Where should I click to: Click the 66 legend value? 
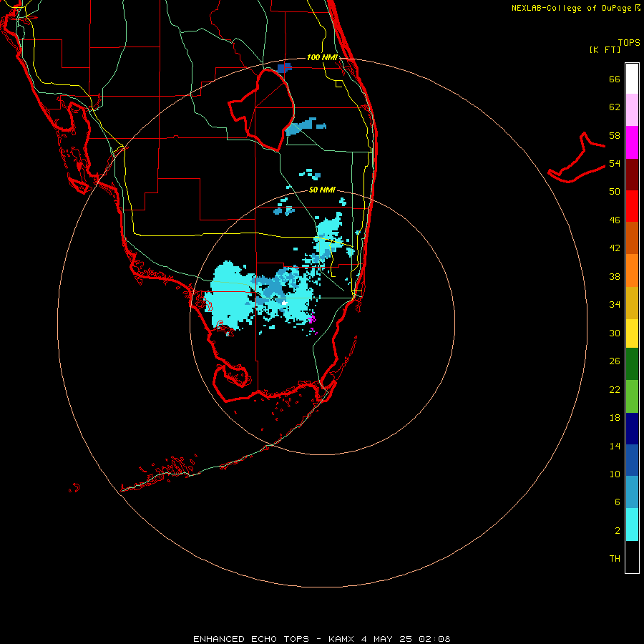coord(615,79)
